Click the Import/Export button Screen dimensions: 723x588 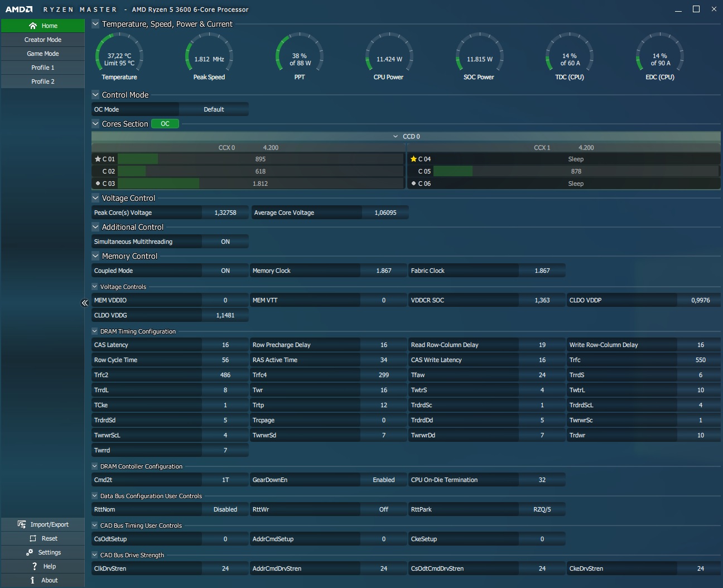[x=43, y=524]
